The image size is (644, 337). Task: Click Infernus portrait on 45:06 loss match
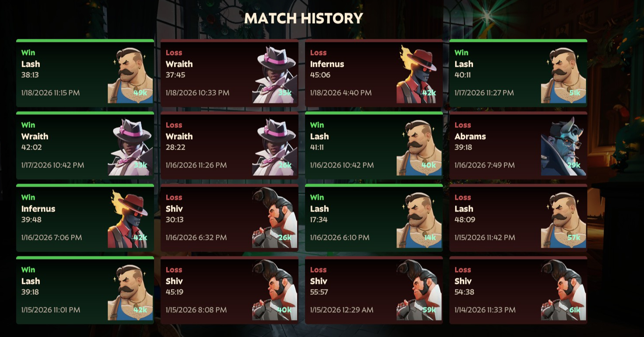point(419,75)
